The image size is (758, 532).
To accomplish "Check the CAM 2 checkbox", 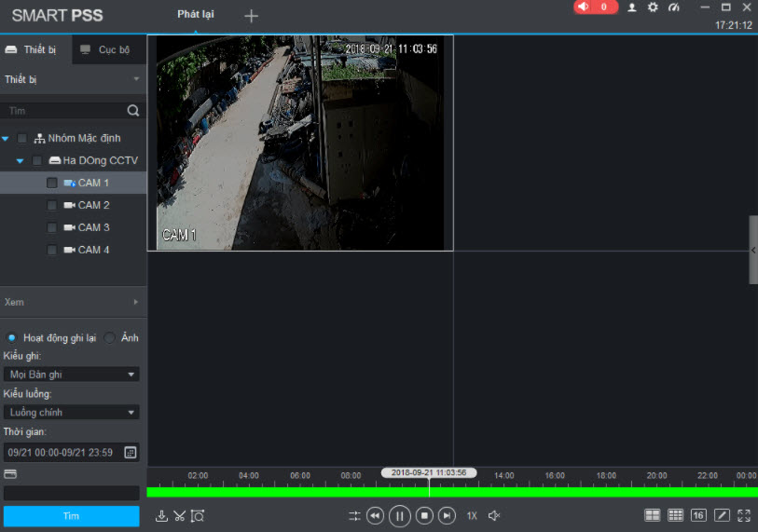I will click(52, 205).
